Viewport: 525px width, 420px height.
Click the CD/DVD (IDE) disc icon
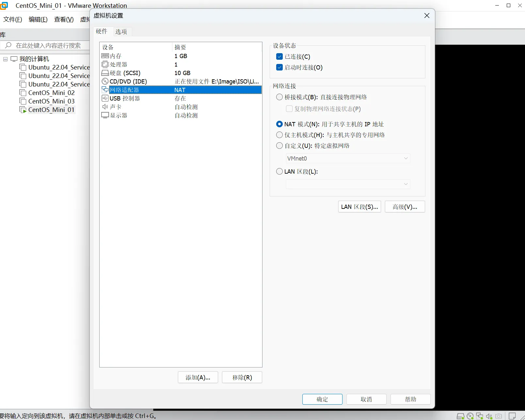(x=105, y=82)
